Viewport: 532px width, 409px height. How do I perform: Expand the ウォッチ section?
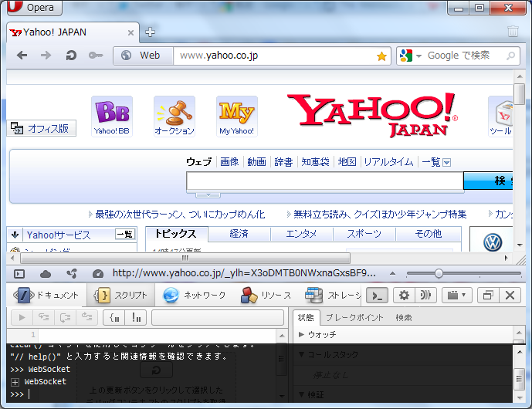click(317, 335)
